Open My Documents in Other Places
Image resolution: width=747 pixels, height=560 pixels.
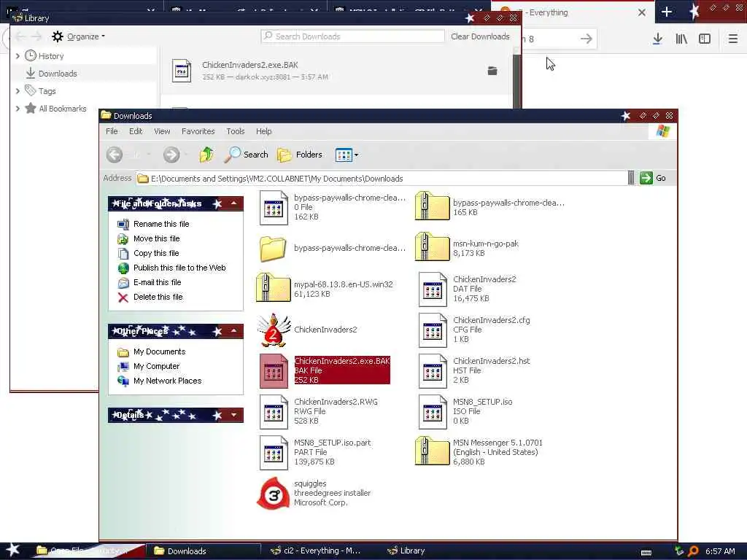(159, 352)
